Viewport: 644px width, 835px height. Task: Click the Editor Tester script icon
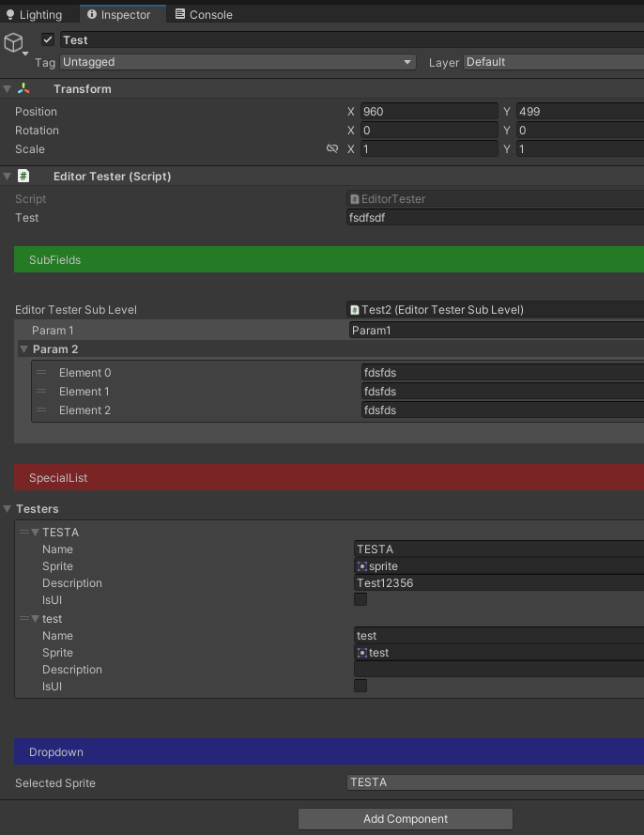pos(23,176)
